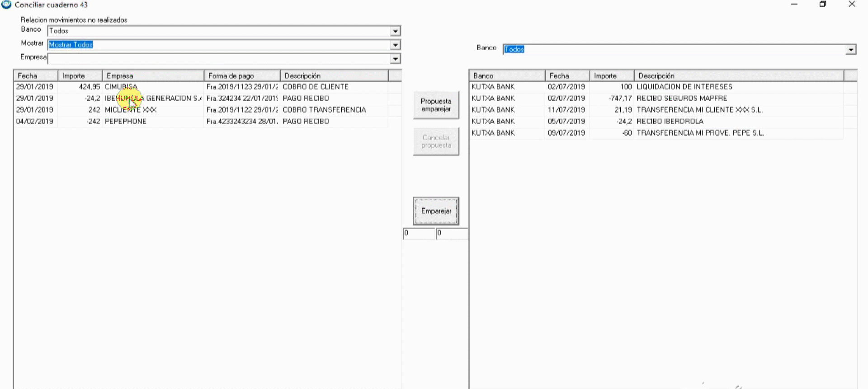Restore down the window
The width and height of the screenshot is (868, 389).
coord(823,5)
